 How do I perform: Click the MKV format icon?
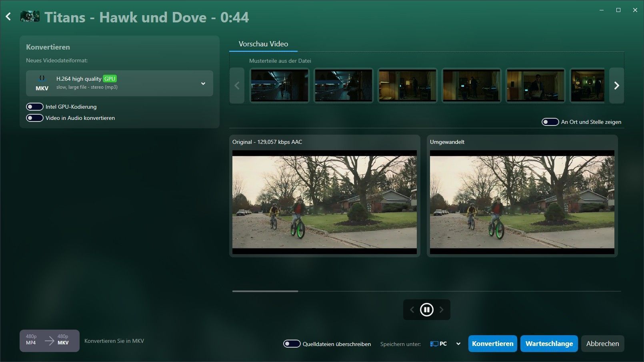pos(42,83)
